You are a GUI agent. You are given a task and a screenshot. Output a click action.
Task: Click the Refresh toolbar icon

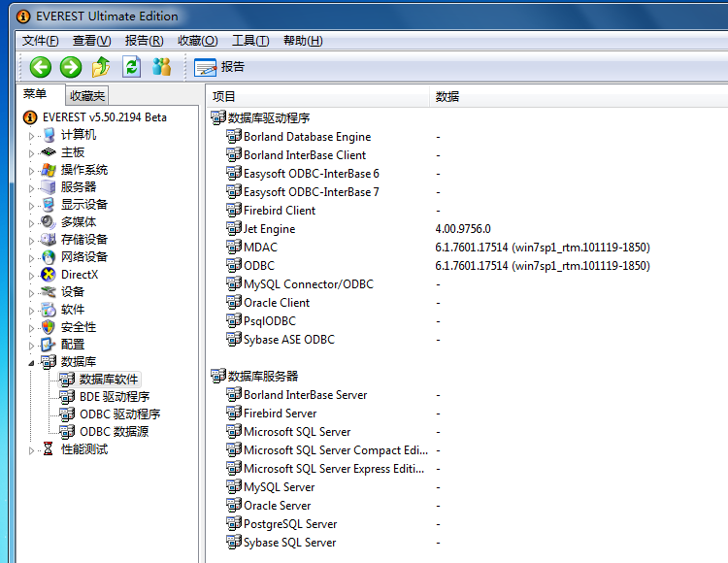pos(131,67)
